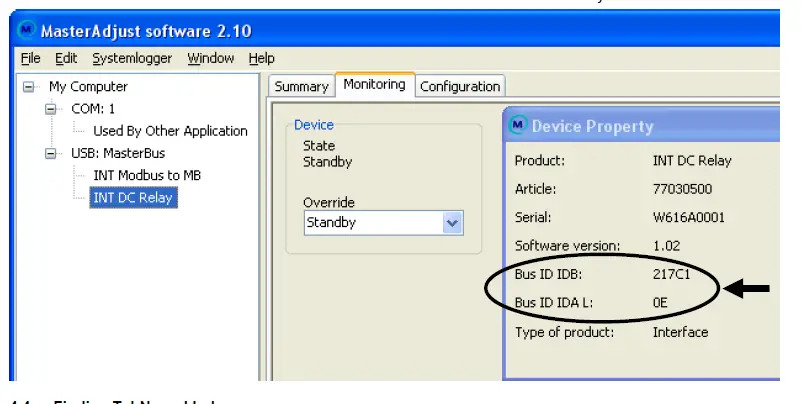The height and width of the screenshot is (404, 802).
Task: Click the Device Property window logo icon
Action: 518,124
